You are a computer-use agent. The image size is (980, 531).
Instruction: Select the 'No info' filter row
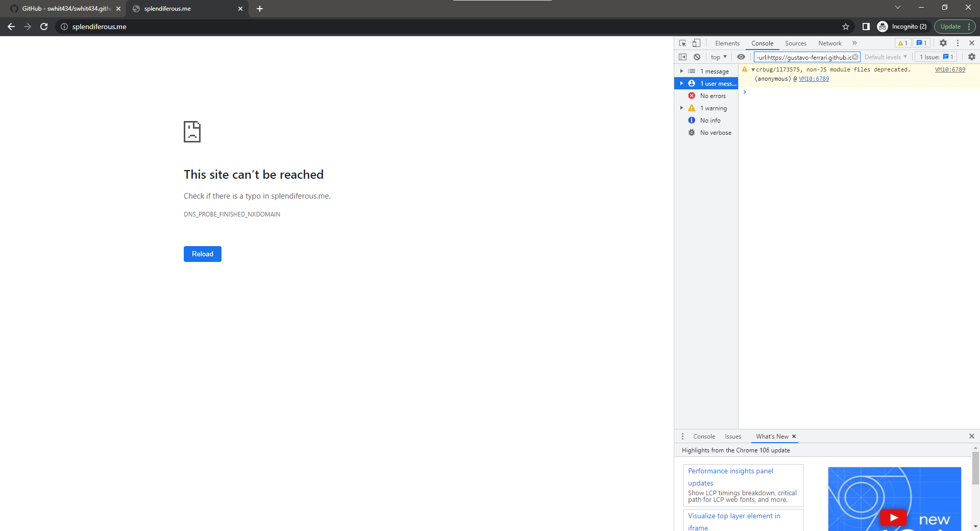coord(706,120)
